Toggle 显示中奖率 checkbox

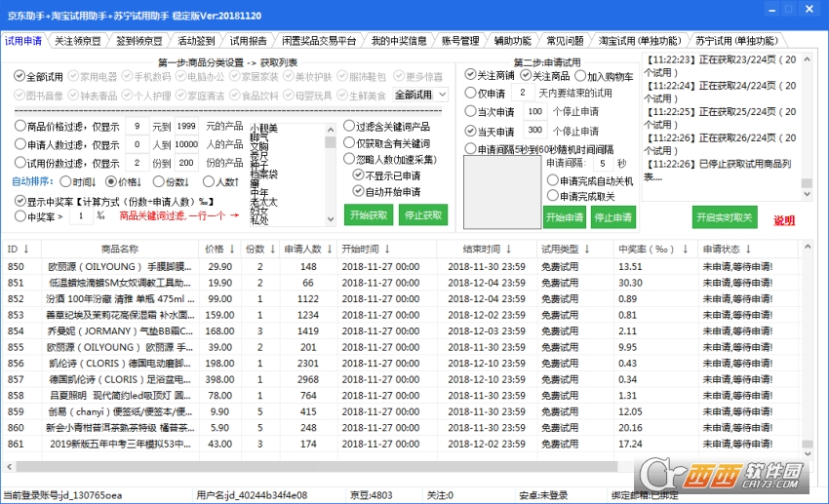tap(20, 201)
